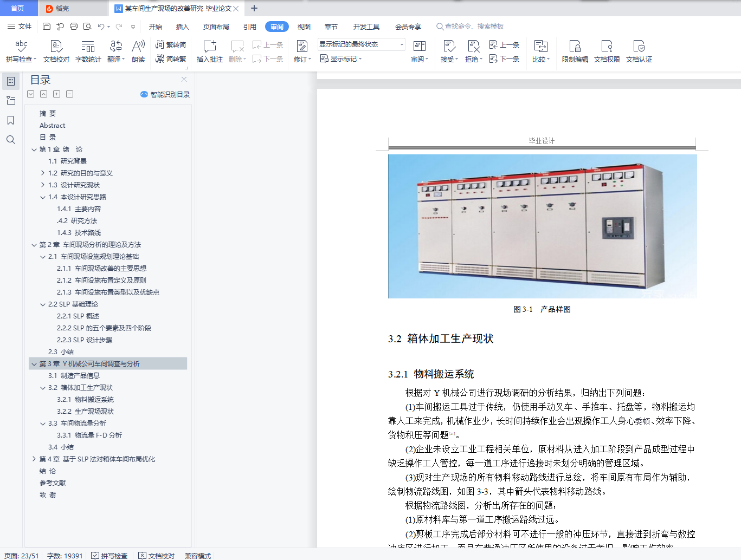Start read aloud (朗读) feature
The image size is (741, 560).
[x=138, y=51]
